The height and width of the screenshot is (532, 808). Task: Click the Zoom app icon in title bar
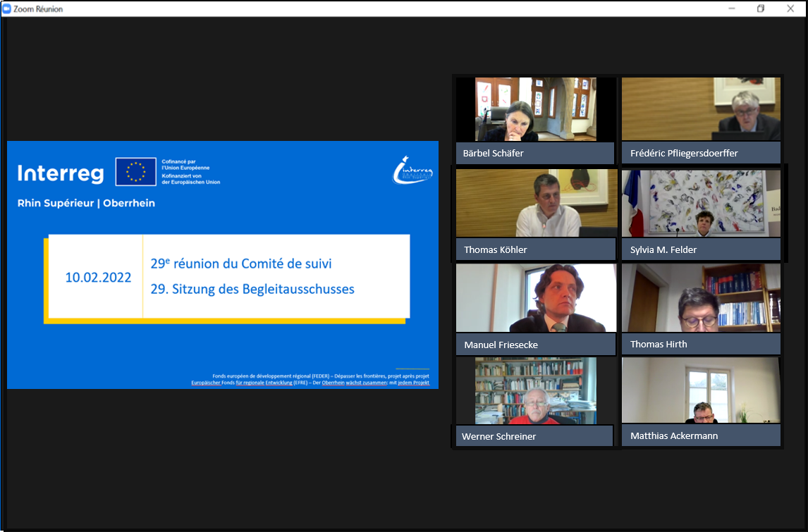click(7, 8)
